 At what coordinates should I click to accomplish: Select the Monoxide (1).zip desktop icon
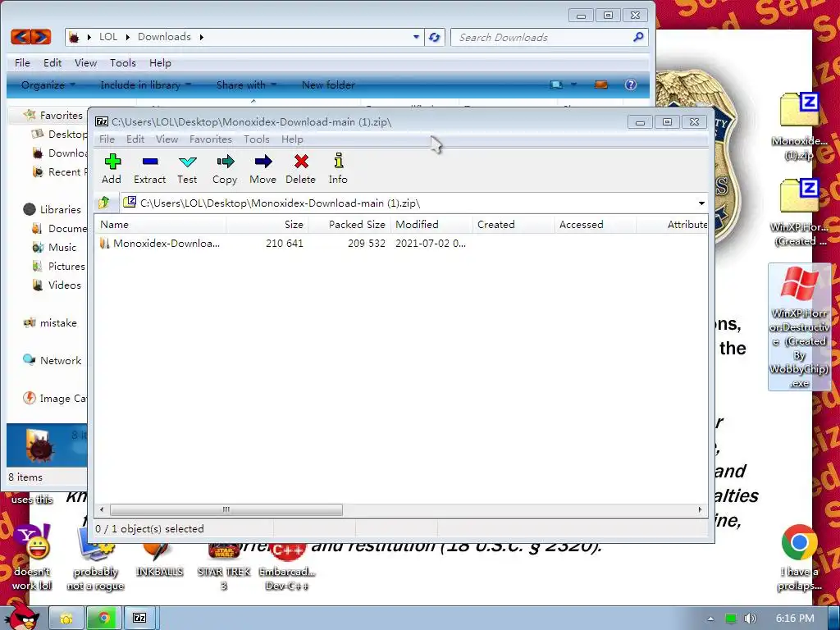pyautogui.click(x=799, y=126)
